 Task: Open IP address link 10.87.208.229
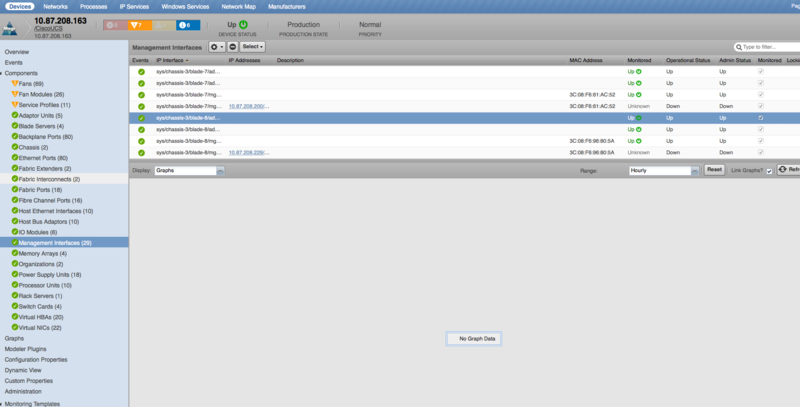249,152
